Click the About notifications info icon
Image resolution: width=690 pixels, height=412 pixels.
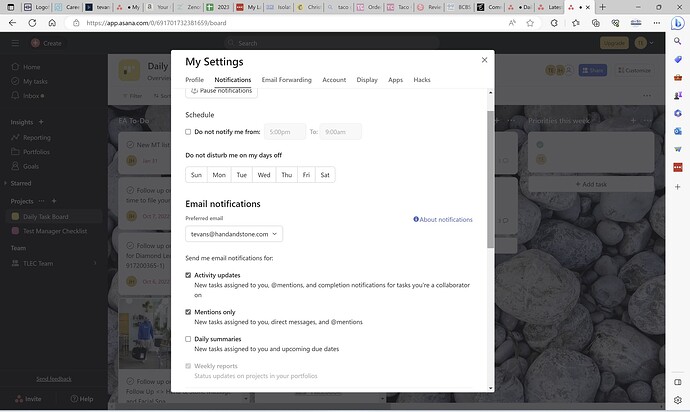(416, 219)
